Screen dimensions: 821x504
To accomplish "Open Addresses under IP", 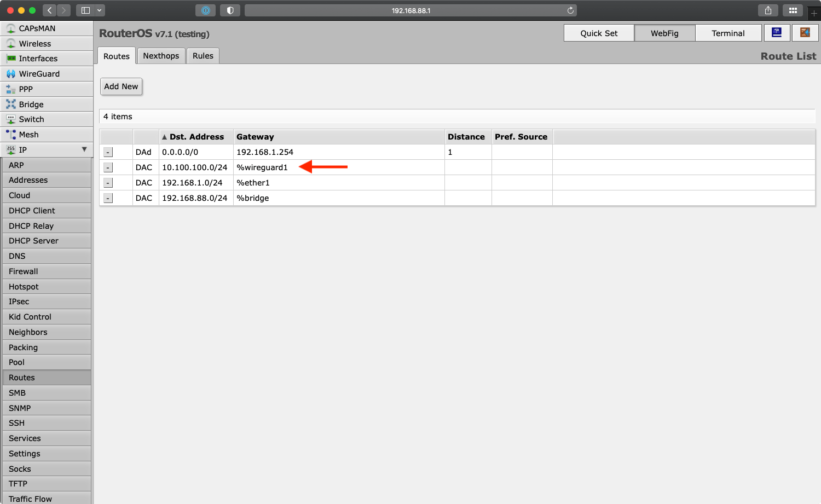I will [47, 180].
